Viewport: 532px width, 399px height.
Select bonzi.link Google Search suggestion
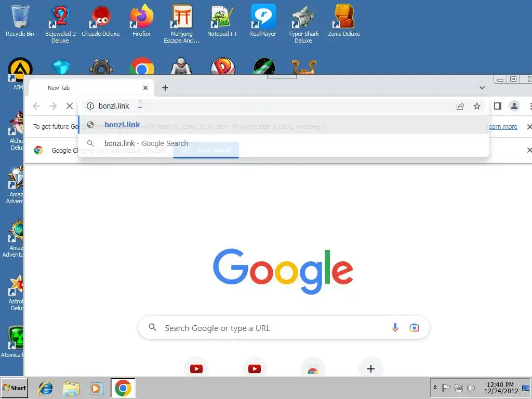click(284, 143)
